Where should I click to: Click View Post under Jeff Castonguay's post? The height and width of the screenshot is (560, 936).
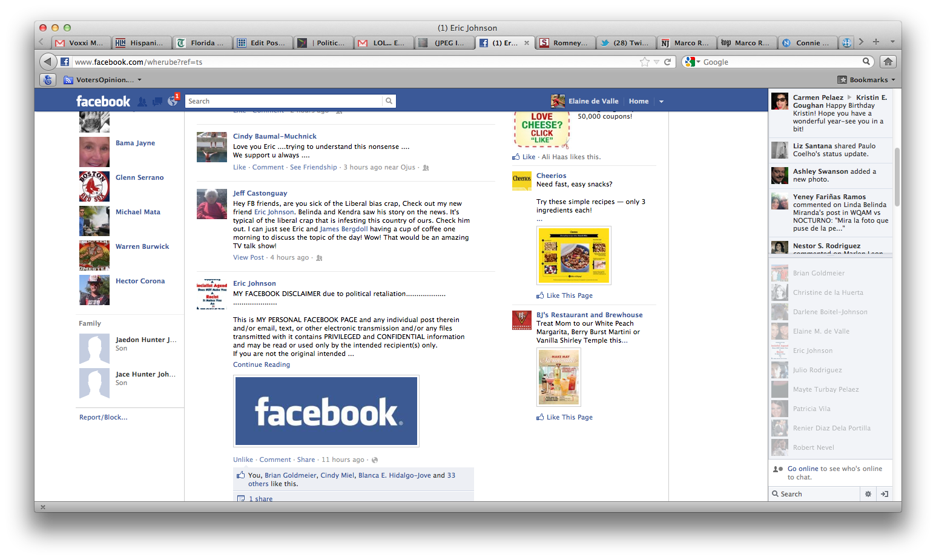[x=248, y=257]
